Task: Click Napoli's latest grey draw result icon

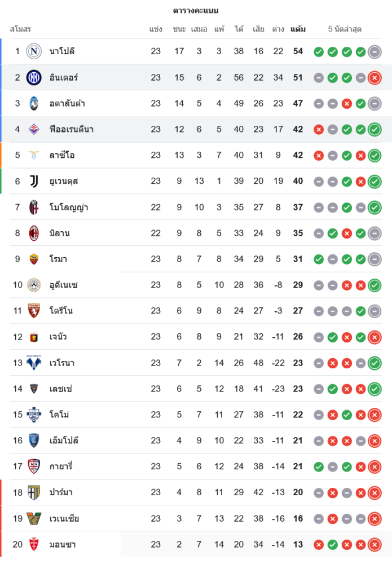Action: pos(375,52)
